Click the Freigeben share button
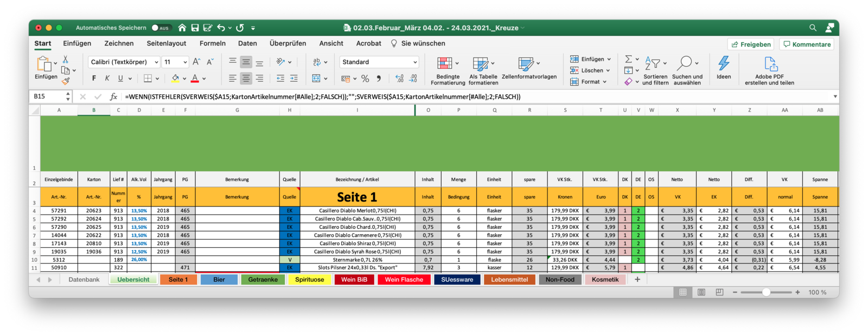The image size is (868, 336). coord(751,44)
